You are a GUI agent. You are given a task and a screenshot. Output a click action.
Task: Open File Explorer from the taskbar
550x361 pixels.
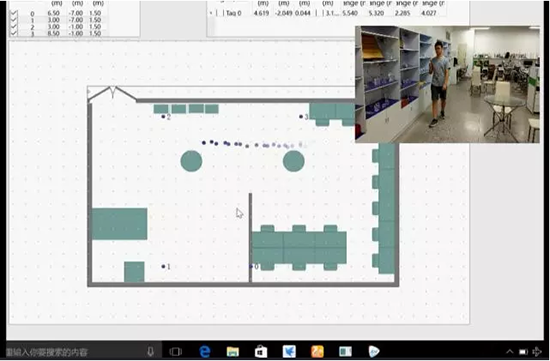coord(233,351)
